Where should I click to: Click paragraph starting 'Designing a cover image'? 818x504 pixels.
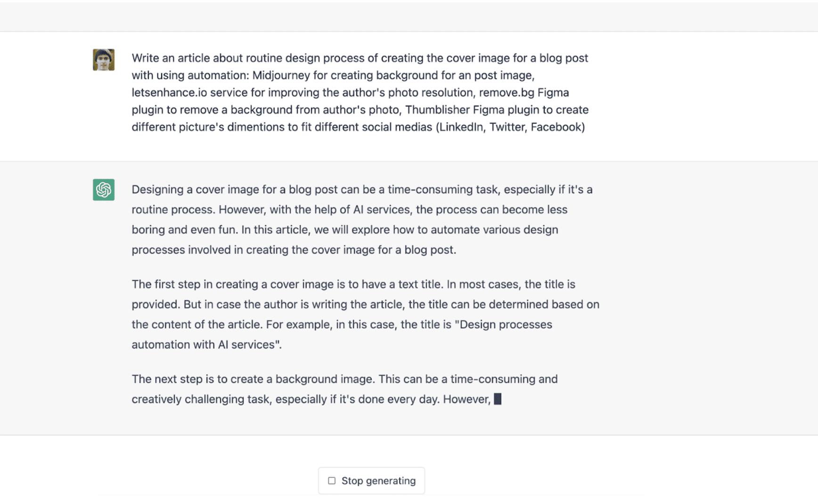pos(349,219)
